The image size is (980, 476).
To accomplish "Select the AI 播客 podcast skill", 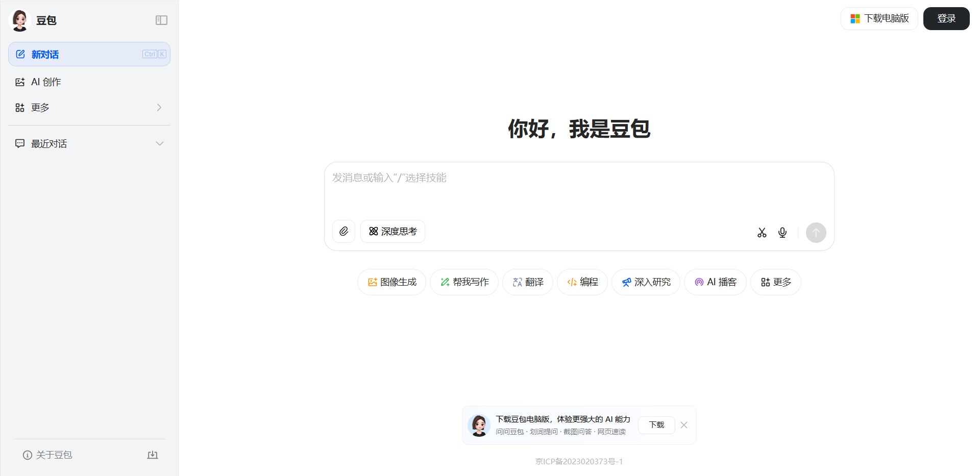I will 715,282.
